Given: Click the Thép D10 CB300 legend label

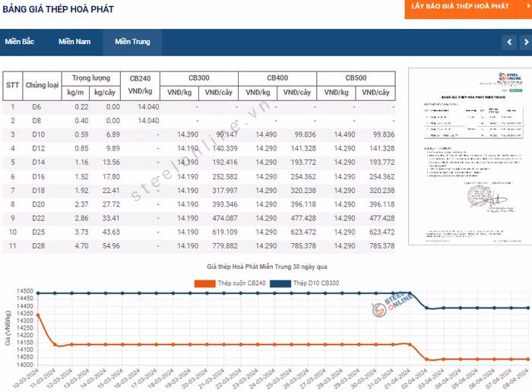Looking at the screenshot, I should tap(316, 283).
